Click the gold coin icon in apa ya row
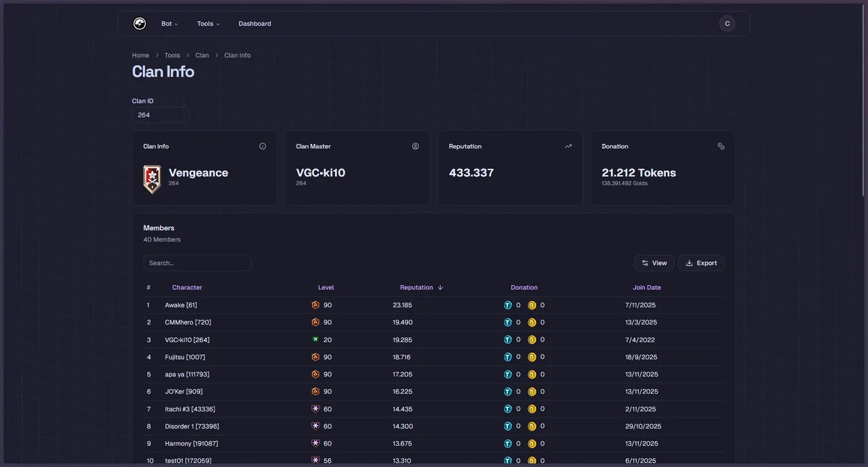Viewport: 868px width, 467px height. 532,374
